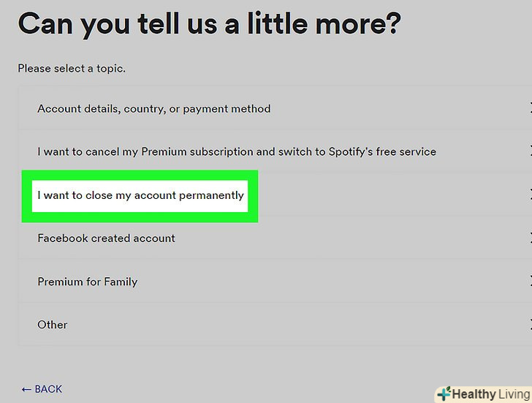Expand chevron on cancel Premium subscription row
This screenshot has height=403, width=532.
point(529,151)
